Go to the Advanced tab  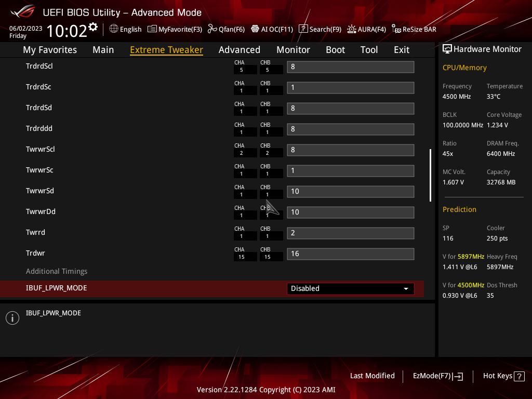[240, 50]
